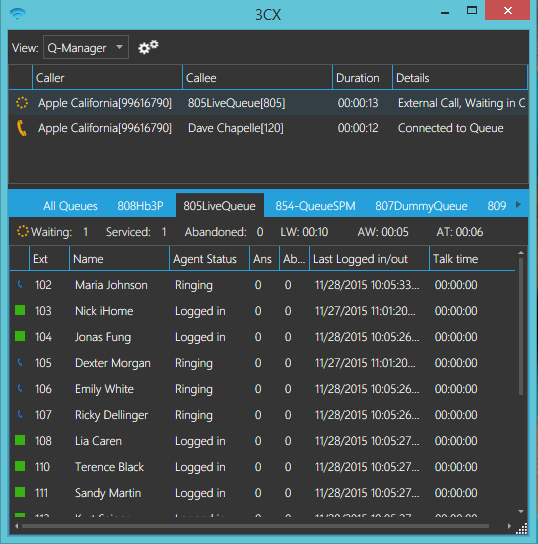
Task: Sort calls by Duration column header
Action: (x=362, y=78)
